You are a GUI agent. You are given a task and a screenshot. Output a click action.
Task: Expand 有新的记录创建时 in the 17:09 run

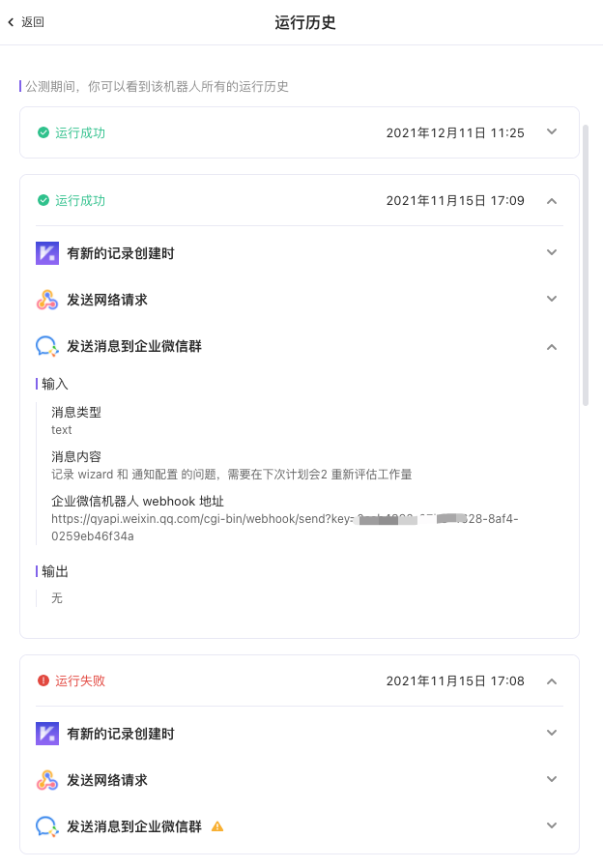(x=552, y=252)
